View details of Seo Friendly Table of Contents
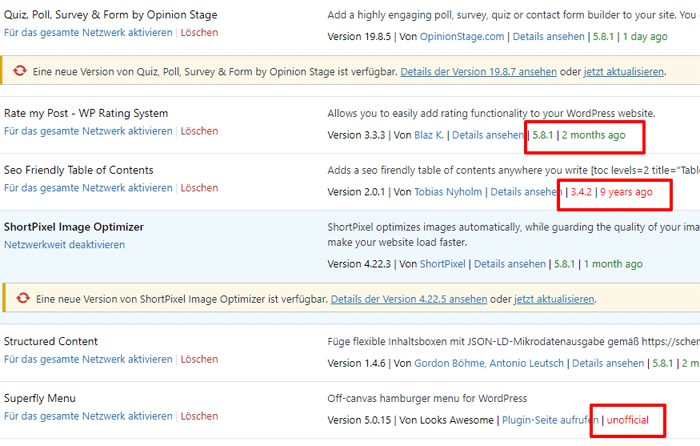The width and height of the screenshot is (700, 446). coord(526,192)
